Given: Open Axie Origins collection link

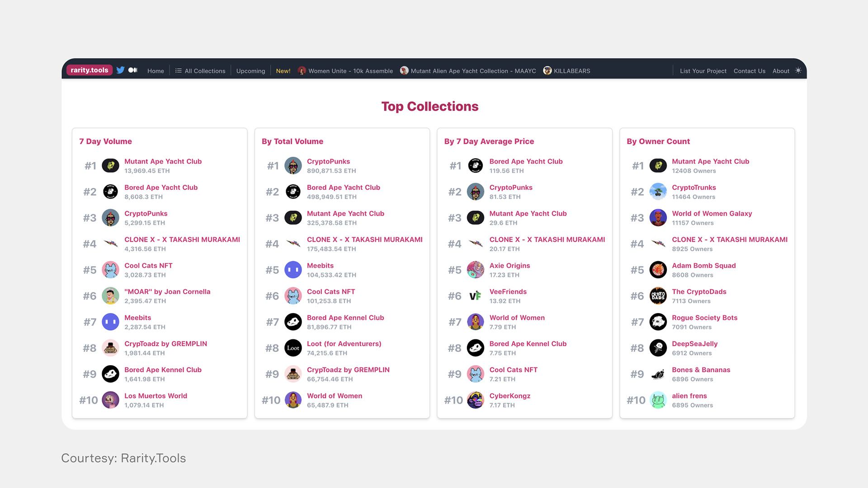Looking at the screenshot, I should [x=509, y=266].
